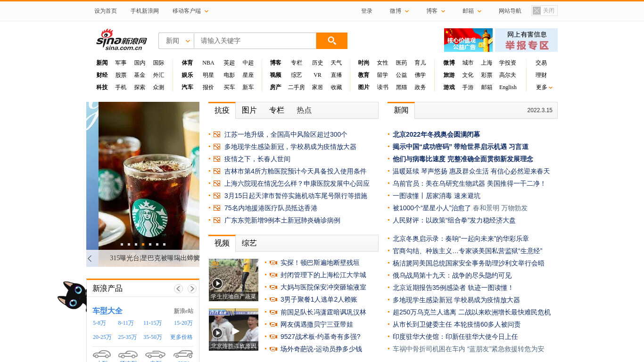The image size is (644, 362).
Task: Select the last slideshow dot indicator
Action: coord(164,244)
